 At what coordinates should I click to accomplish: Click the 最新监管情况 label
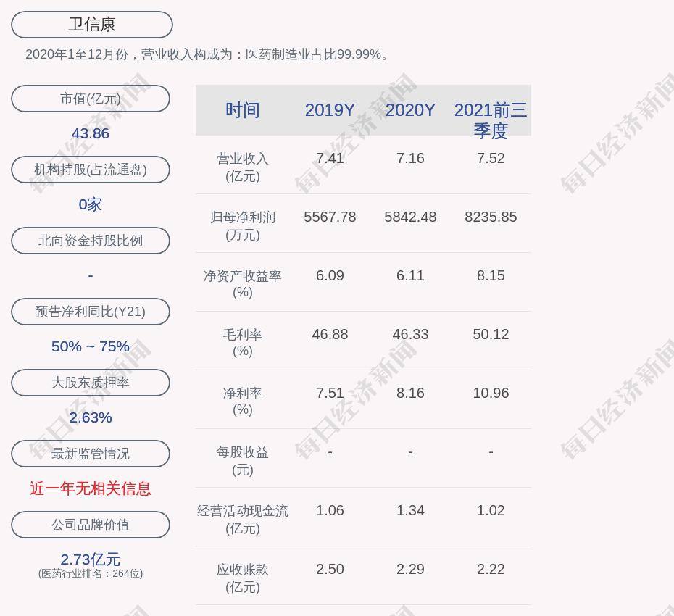click(x=91, y=454)
